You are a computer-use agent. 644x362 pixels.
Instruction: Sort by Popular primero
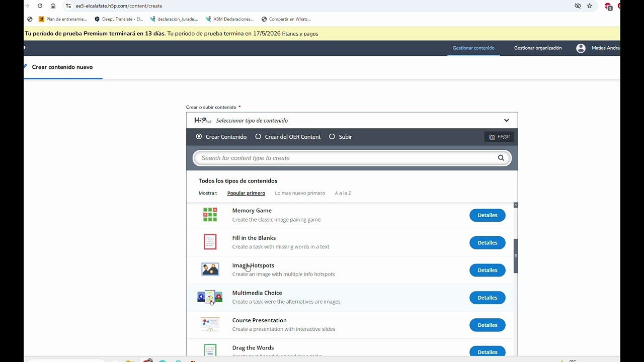coord(246,193)
